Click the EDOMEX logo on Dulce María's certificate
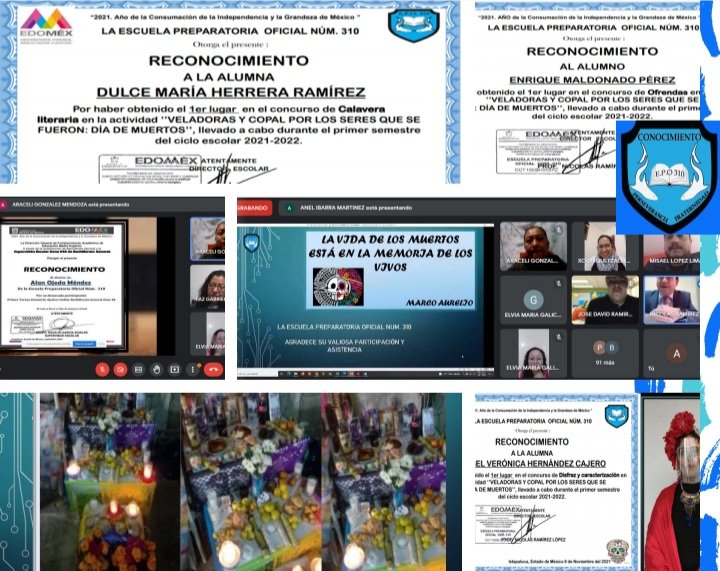 click(x=46, y=26)
